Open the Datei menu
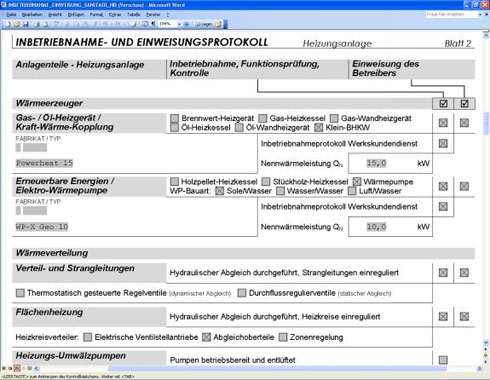 (11, 15)
